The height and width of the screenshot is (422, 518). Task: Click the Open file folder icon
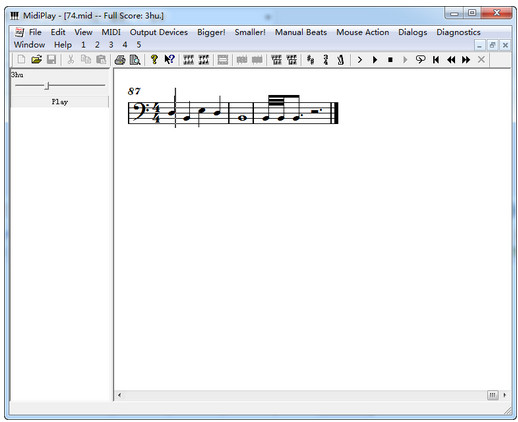(x=36, y=60)
